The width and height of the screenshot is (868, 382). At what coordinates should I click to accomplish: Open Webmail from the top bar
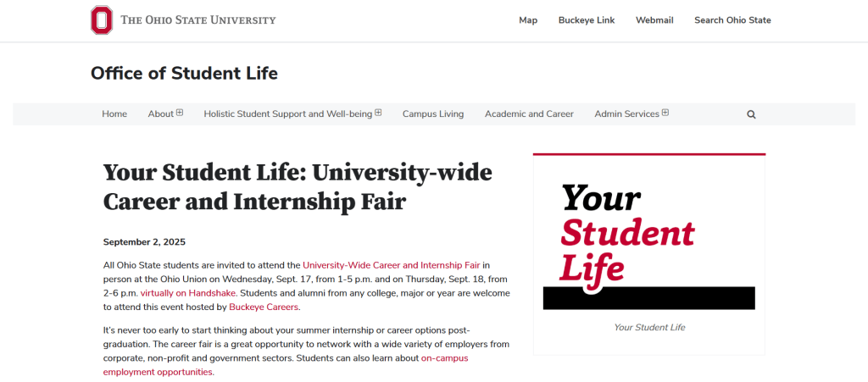coord(654,20)
